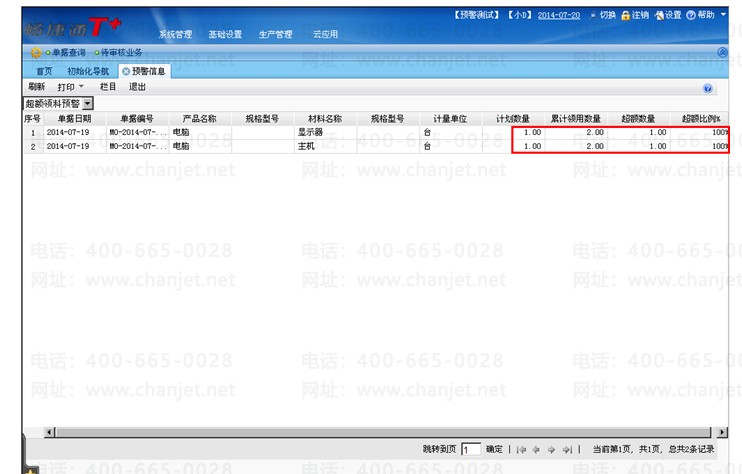Click the 2014-07-20 date link
Screen dimensions: 742x474
click(x=559, y=16)
